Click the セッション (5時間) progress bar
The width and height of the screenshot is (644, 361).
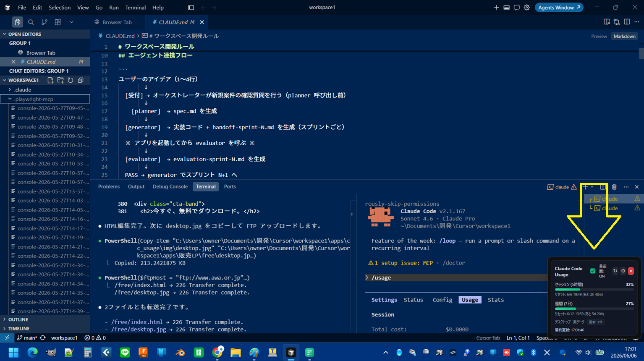click(x=594, y=290)
